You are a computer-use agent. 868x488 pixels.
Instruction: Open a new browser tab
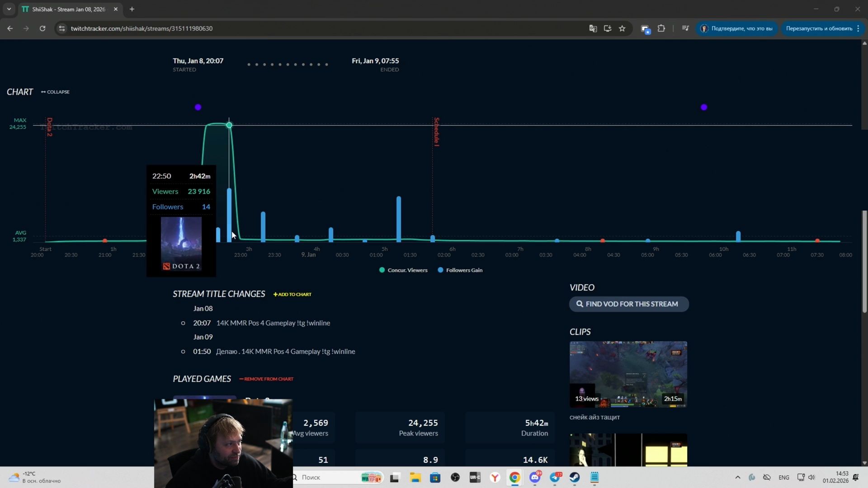click(132, 9)
